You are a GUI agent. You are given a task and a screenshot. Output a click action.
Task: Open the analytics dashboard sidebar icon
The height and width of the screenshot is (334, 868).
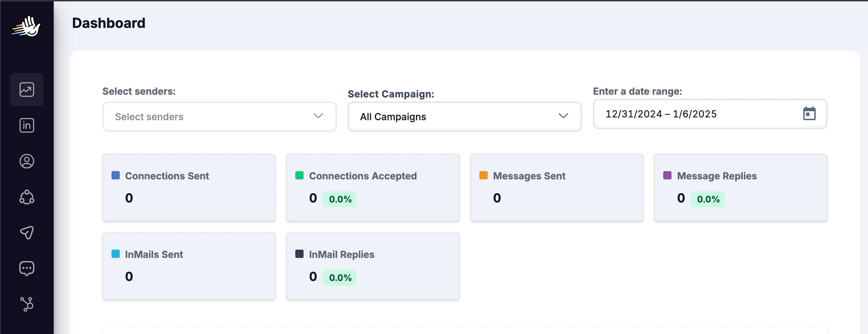[27, 90]
